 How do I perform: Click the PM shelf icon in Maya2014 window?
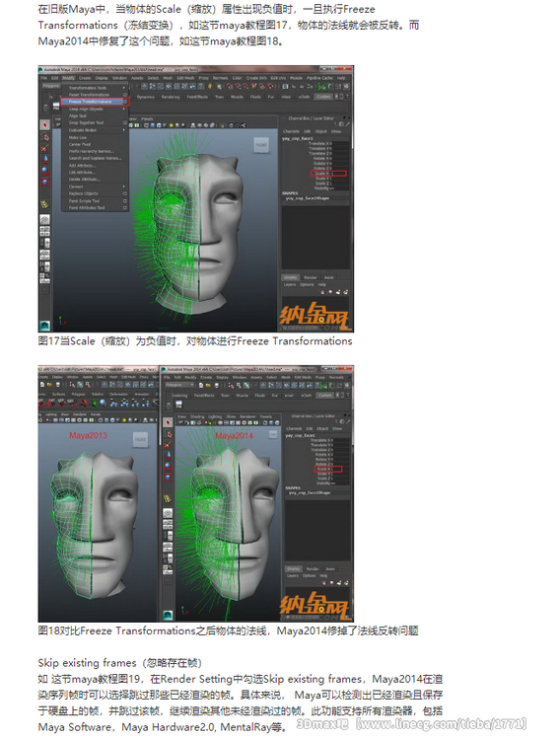pyautogui.click(x=179, y=405)
